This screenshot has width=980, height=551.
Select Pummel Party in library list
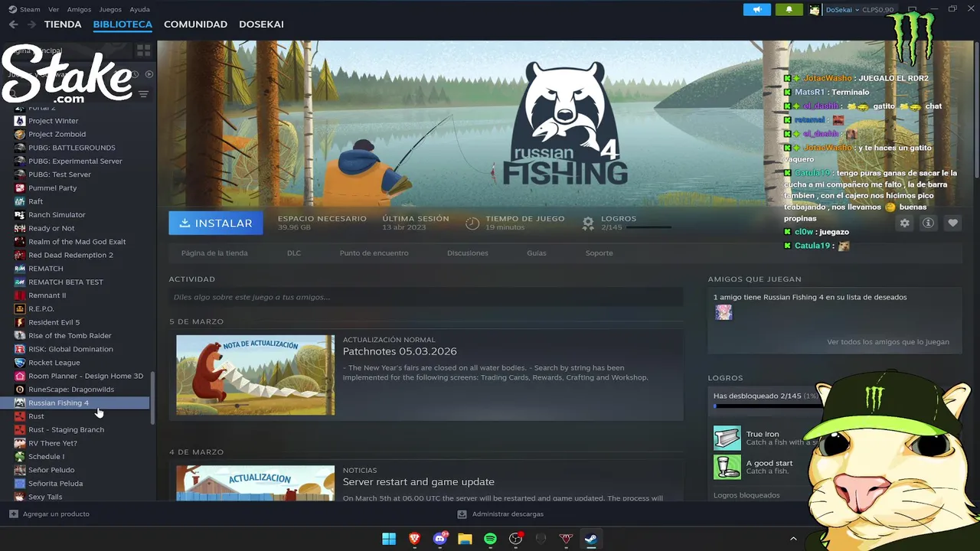pyautogui.click(x=53, y=187)
